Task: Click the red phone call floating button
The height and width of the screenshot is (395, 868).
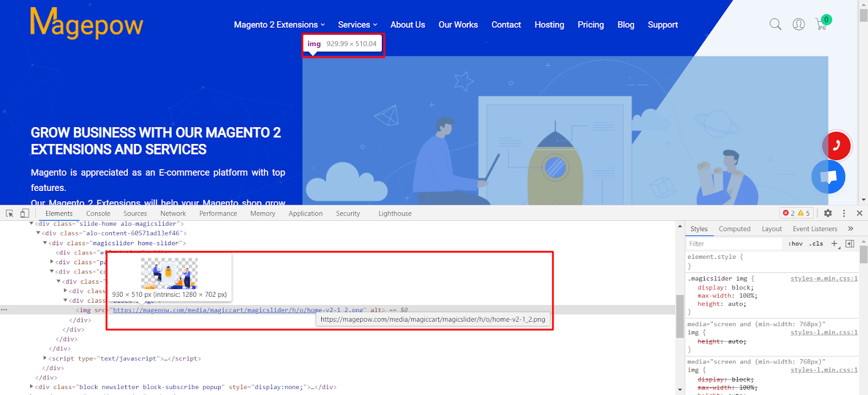Action: click(836, 145)
